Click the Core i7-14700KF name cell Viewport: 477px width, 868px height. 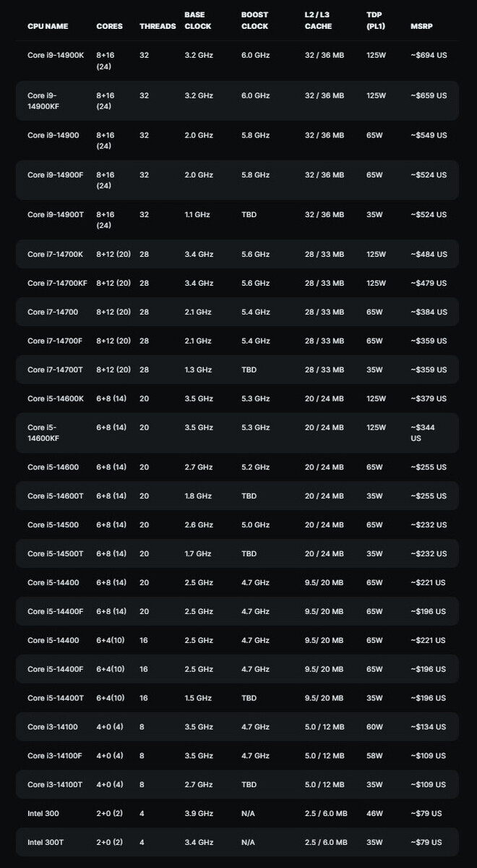(x=57, y=283)
